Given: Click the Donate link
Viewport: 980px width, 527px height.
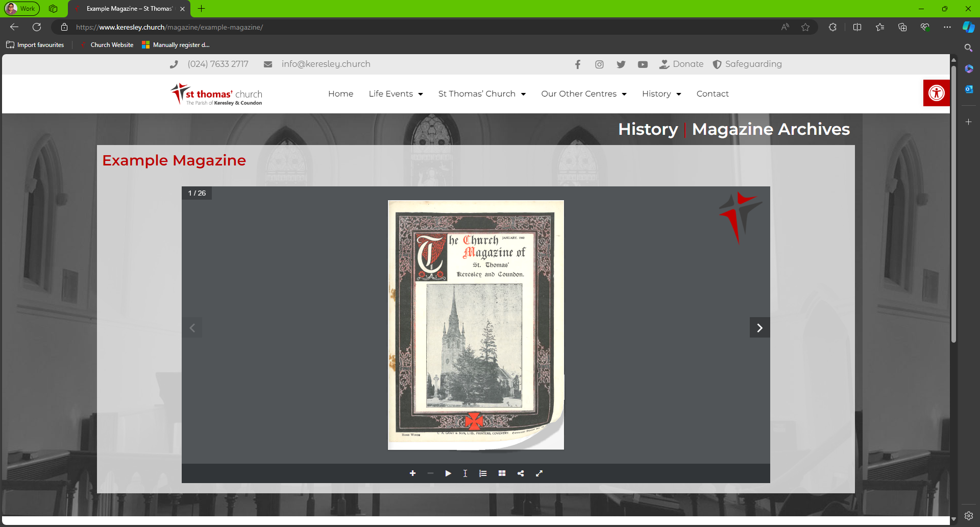Looking at the screenshot, I should tap(681, 64).
